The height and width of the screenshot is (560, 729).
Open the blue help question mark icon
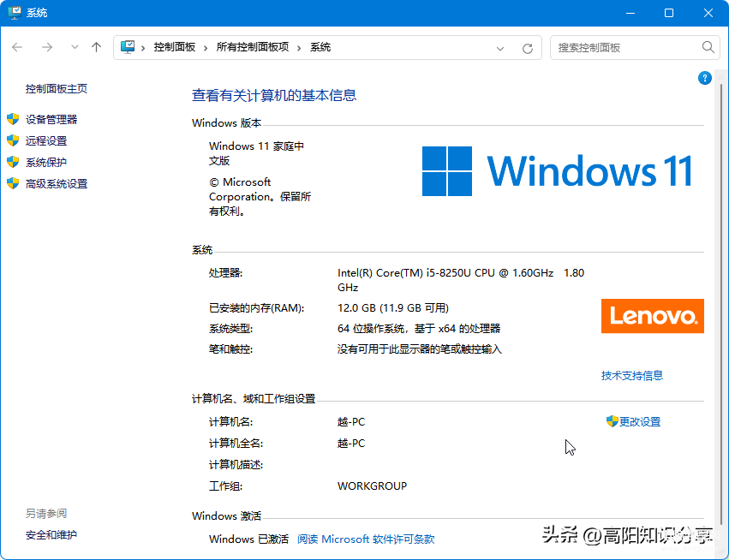coord(705,78)
